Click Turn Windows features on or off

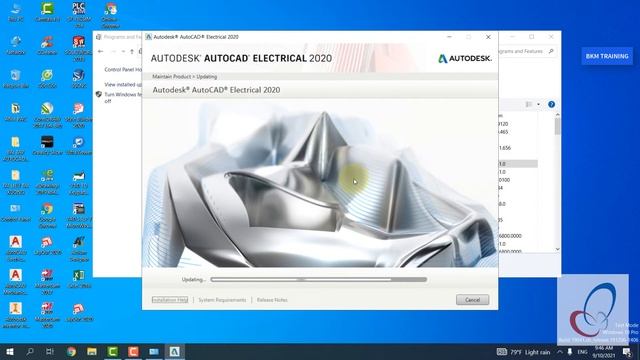click(x=123, y=98)
